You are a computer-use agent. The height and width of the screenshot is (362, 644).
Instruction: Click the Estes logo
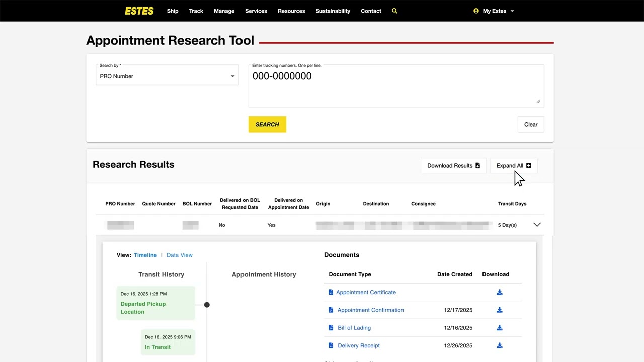click(x=139, y=11)
